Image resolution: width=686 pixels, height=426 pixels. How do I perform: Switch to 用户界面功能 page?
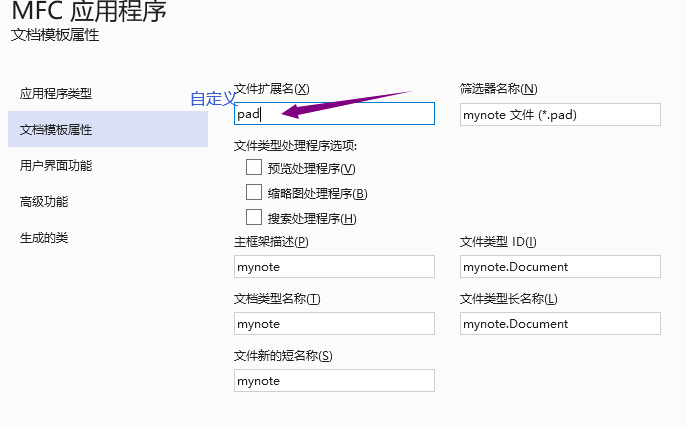point(56,166)
